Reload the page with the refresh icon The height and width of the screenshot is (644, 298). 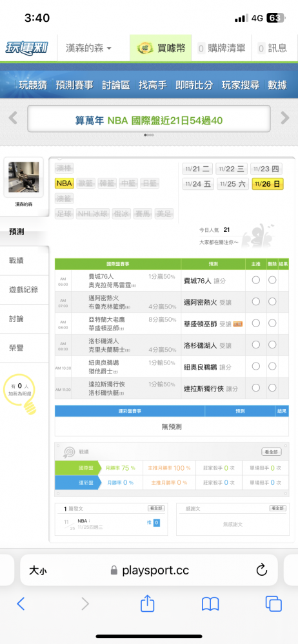[262, 570]
